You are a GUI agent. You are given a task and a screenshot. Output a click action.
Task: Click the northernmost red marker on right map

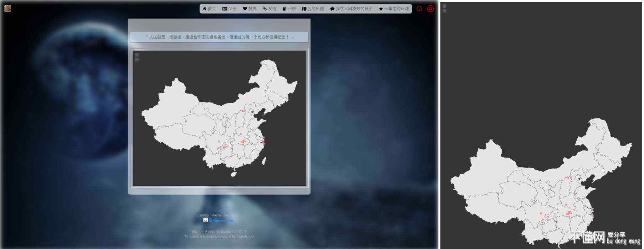click(x=568, y=178)
